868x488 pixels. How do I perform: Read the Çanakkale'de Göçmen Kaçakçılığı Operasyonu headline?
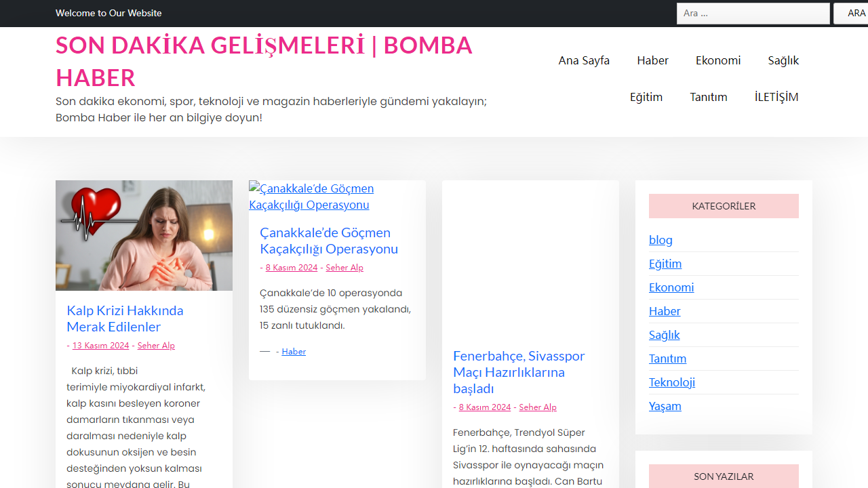(328, 241)
